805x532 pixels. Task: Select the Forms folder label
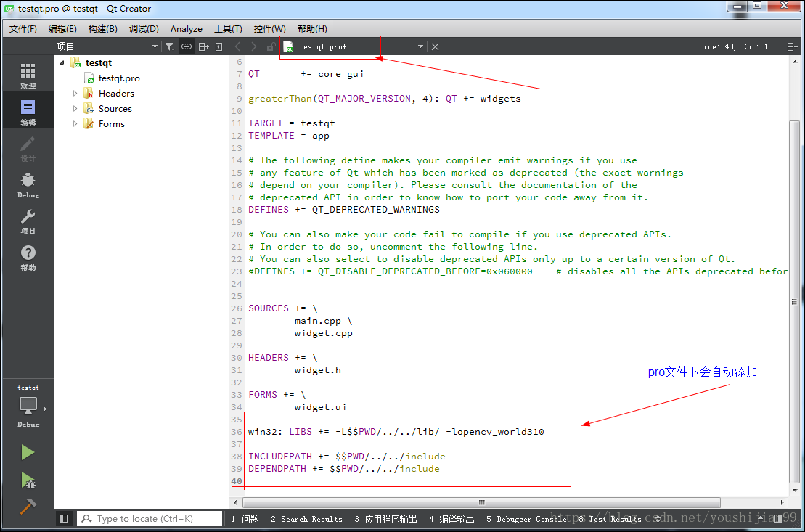[x=111, y=124]
